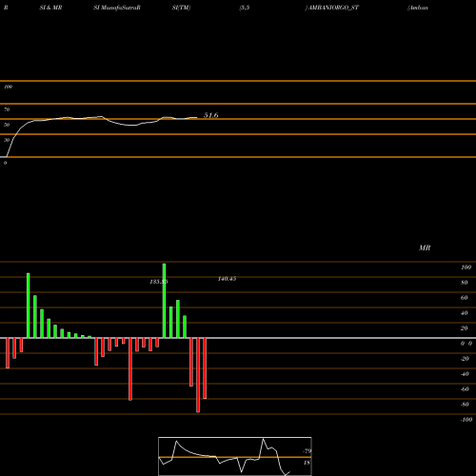The width and height of the screenshot is (476, 476).
Task: Click the MR axis label 80
Action: coord(465,283)
